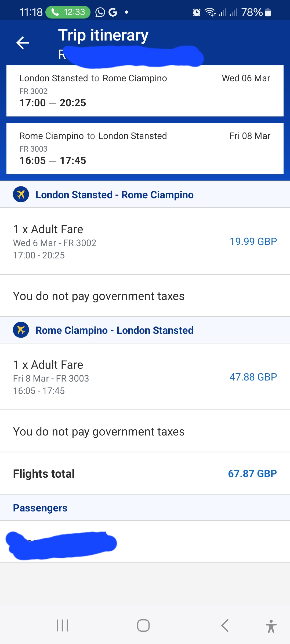Tap the 47.88 GBP adult fare
The image size is (290, 644).
pos(253,377)
